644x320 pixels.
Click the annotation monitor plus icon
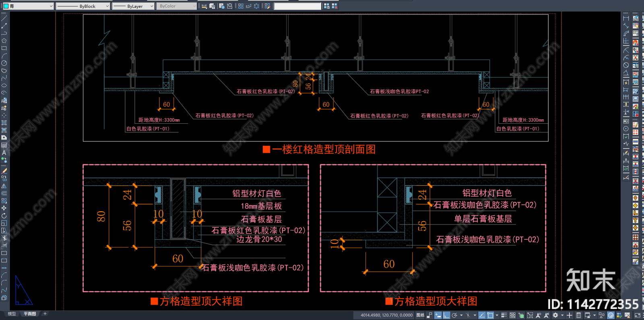[569, 315]
